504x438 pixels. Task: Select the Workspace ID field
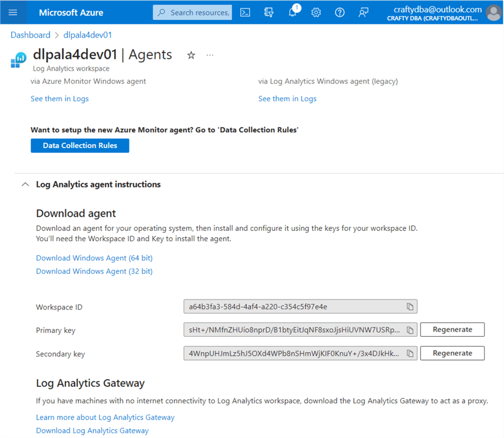click(300, 307)
